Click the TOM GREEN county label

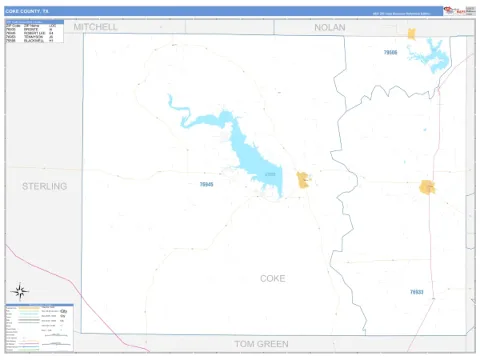coord(262,344)
